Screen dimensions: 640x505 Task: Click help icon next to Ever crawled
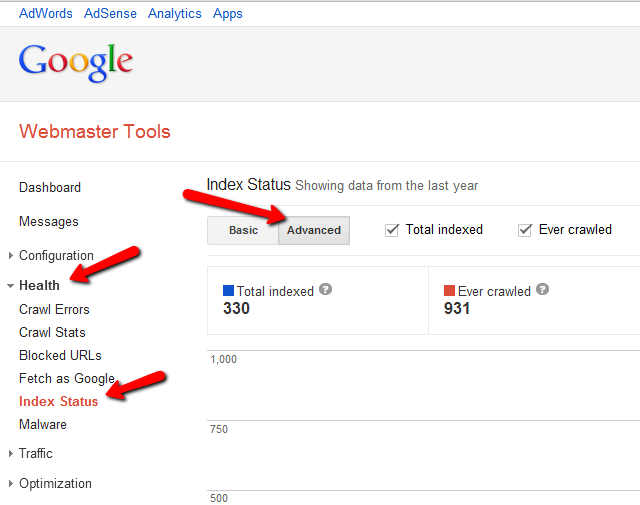tap(542, 289)
